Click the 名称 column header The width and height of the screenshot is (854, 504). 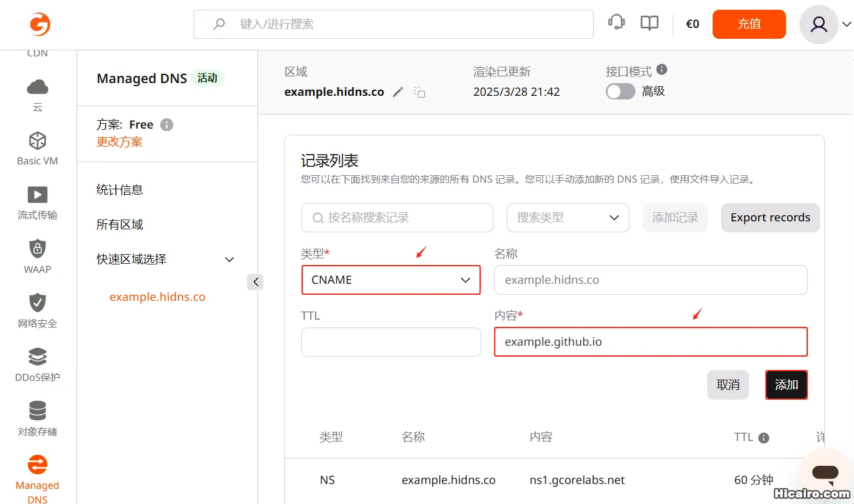pyautogui.click(x=413, y=437)
